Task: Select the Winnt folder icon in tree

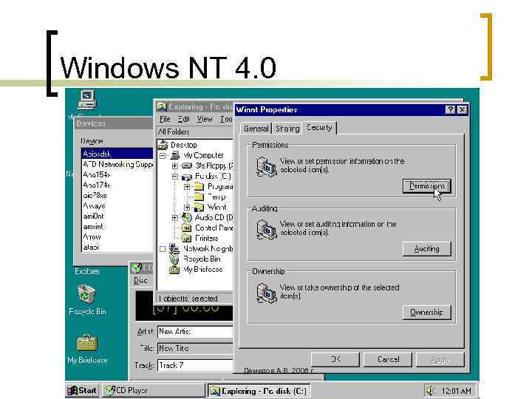Action: (199, 208)
